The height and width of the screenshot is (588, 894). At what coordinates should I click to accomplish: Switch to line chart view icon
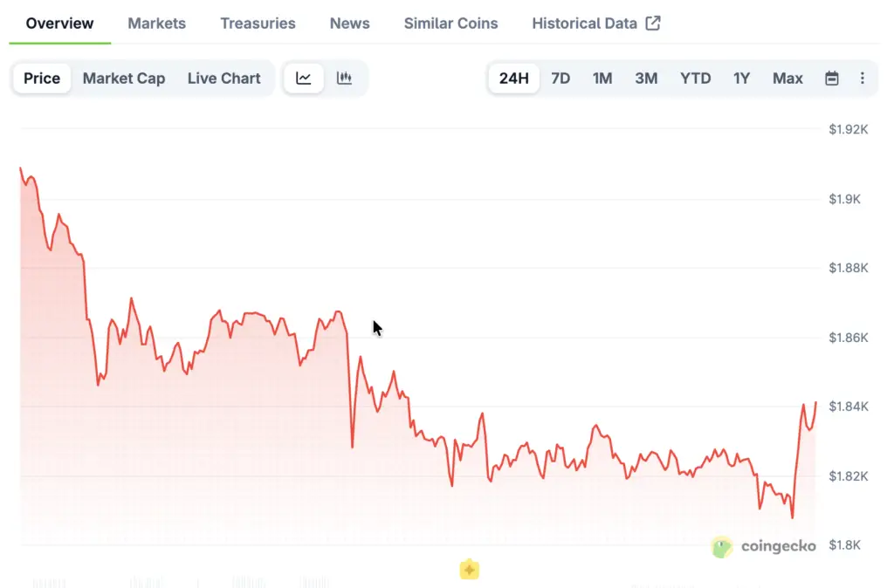click(304, 79)
